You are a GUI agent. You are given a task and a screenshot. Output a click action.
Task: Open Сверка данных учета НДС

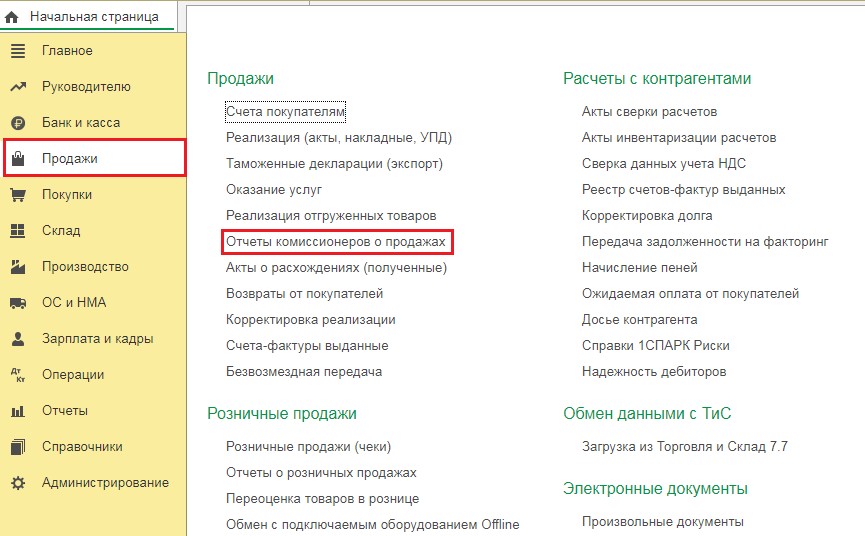click(x=664, y=164)
